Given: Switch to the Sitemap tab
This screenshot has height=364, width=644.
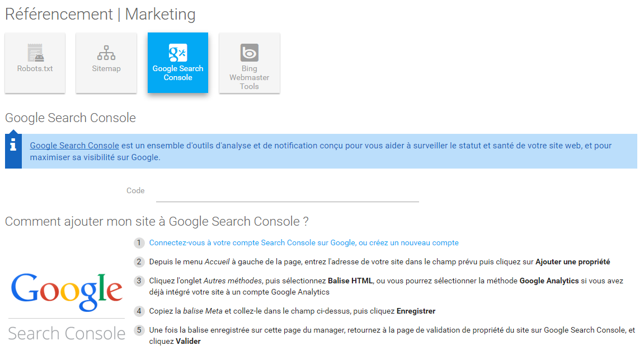Looking at the screenshot, I should pos(106,63).
